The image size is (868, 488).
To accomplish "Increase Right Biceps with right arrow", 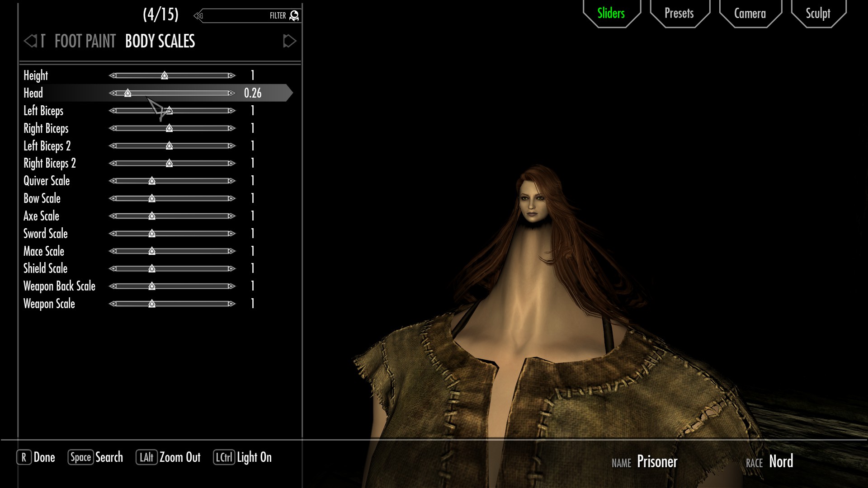I will click(231, 128).
